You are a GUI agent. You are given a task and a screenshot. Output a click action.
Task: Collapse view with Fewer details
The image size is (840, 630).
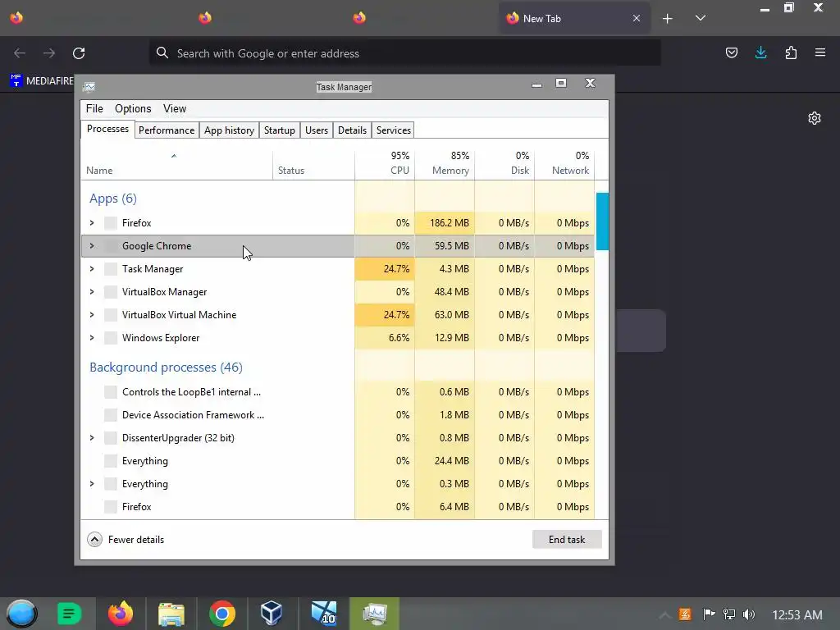(126, 540)
